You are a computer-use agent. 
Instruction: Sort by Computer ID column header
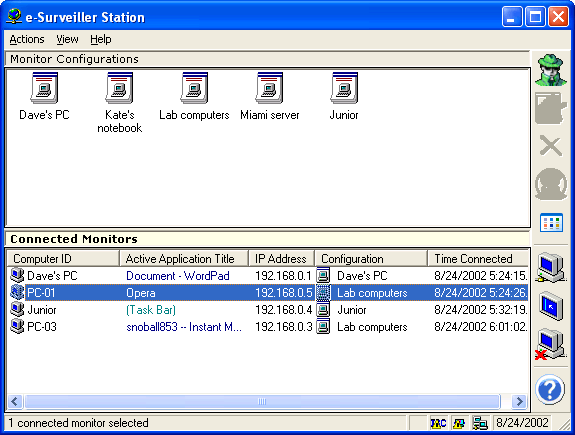pos(63,259)
